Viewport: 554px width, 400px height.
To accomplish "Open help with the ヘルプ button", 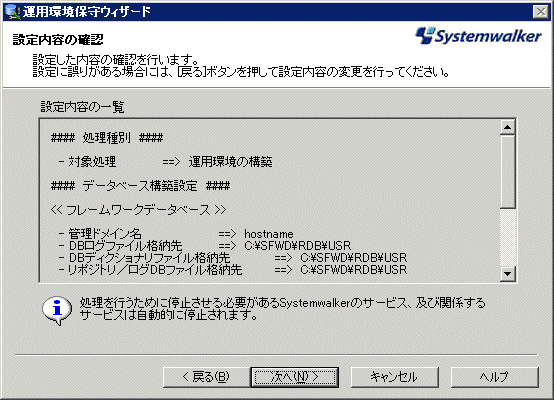I will coord(495,377).
